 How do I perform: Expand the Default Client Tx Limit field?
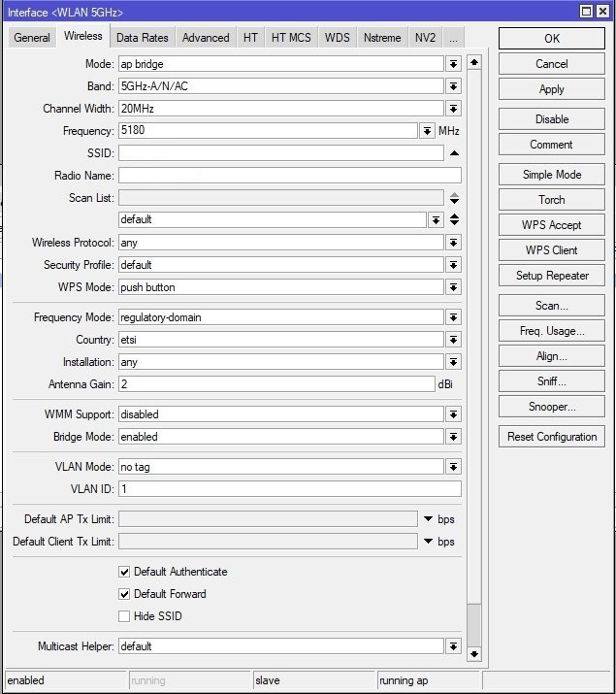tap(428, 541)
